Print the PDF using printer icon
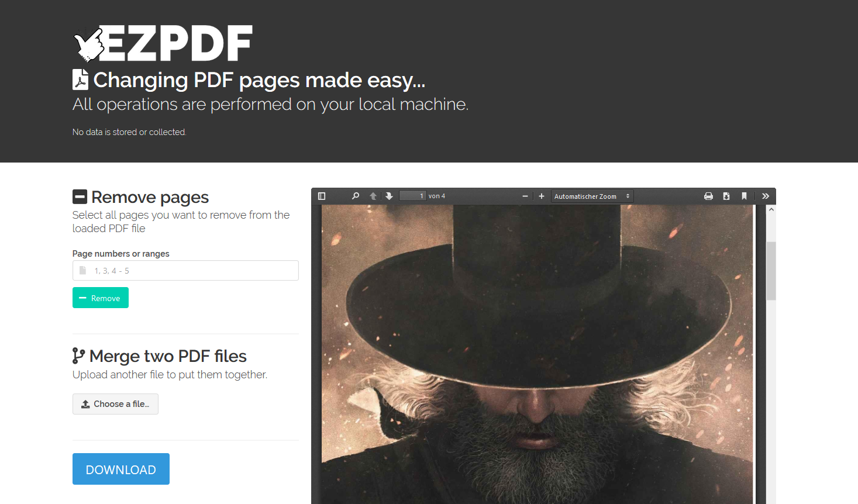The width and height of the screenshot is (858, 504). pyautogui.click(x=708, y=196)
